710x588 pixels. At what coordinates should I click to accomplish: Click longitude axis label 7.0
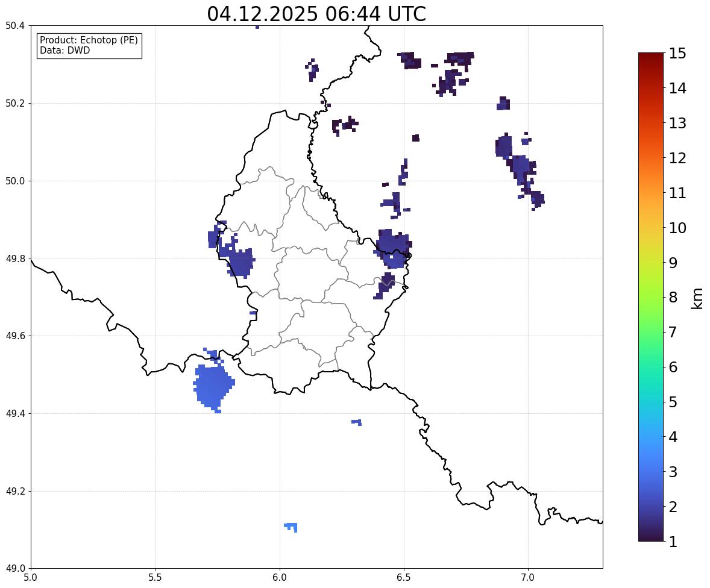coord(528,578)
